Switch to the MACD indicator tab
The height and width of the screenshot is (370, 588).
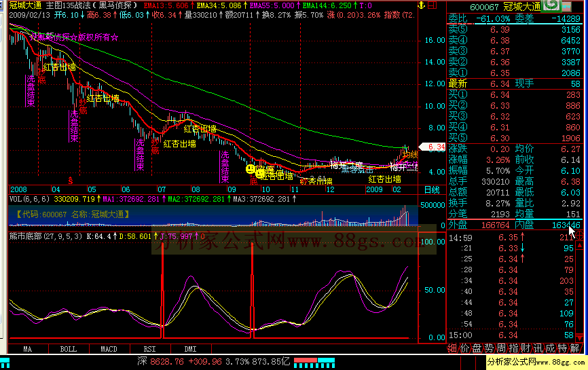109,349
